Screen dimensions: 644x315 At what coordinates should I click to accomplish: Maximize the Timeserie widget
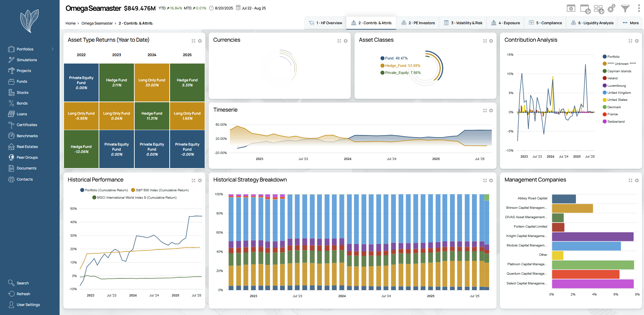[x=485, y=111]
